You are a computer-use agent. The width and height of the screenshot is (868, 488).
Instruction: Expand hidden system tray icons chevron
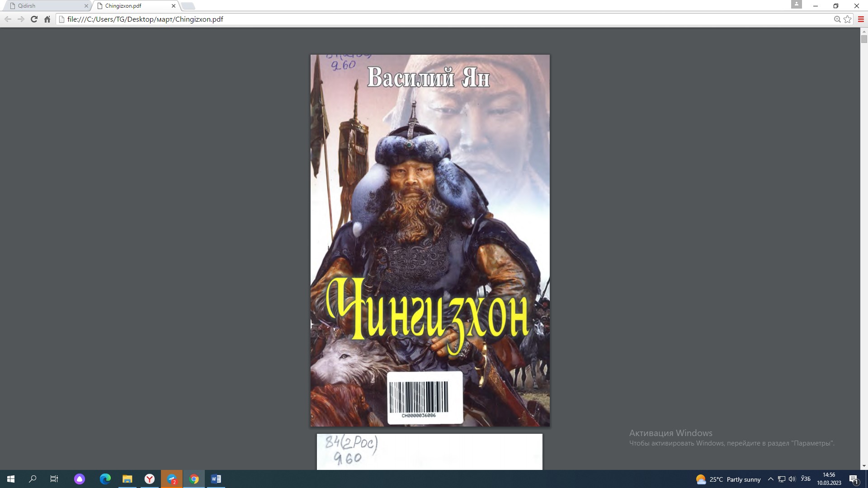(x=771, y=479)
